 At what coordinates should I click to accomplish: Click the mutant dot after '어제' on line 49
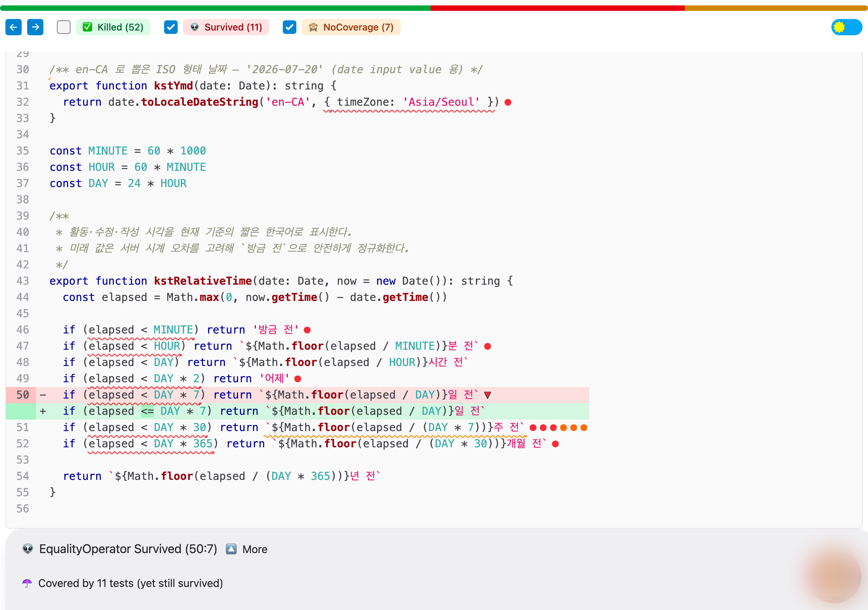(x=298, y=379)
